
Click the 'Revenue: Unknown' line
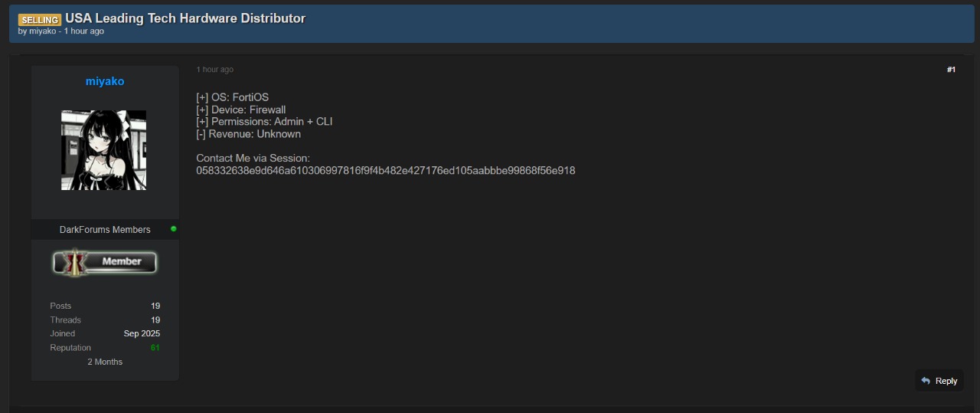click(248, 134)
